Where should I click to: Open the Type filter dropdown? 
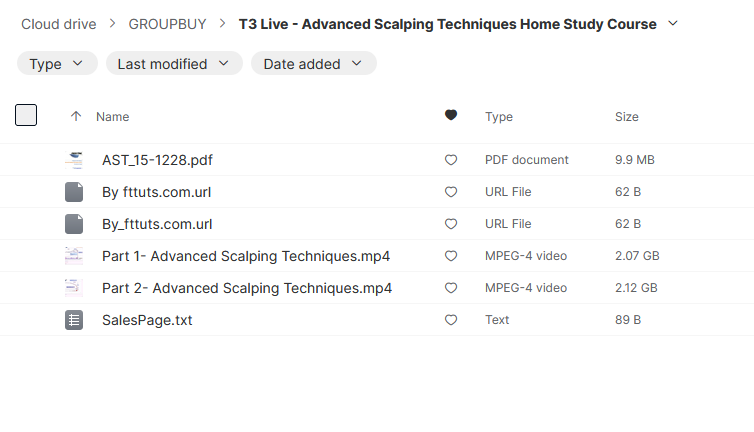tap(57, 64)
